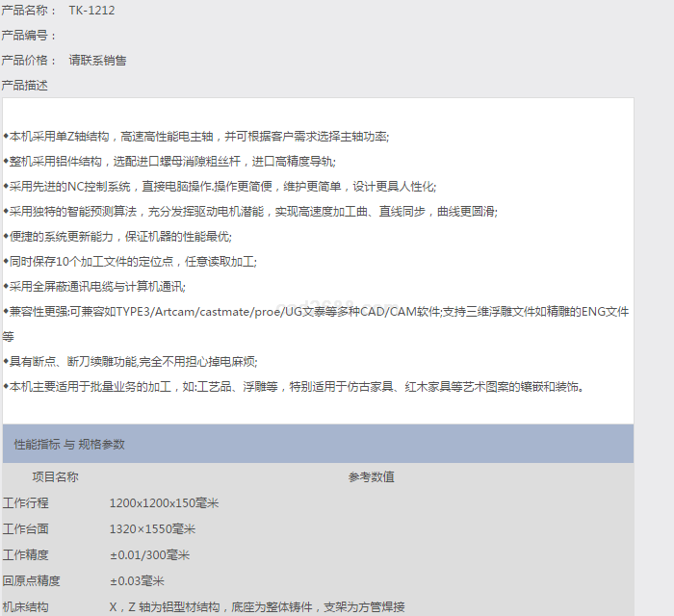Screen dimensions: 674x616
Task: Click the 1320×1550毫米 worktable value
Action: click(152, 529)
